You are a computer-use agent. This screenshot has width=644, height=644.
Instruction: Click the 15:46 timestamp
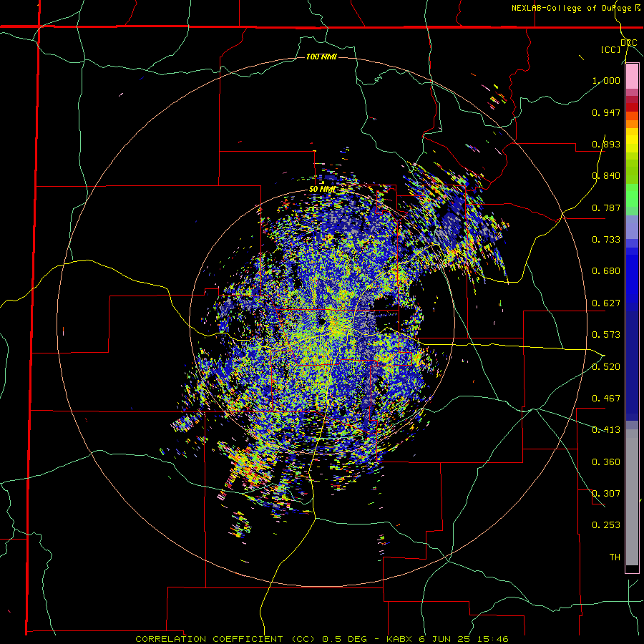[x=493, y=639]
